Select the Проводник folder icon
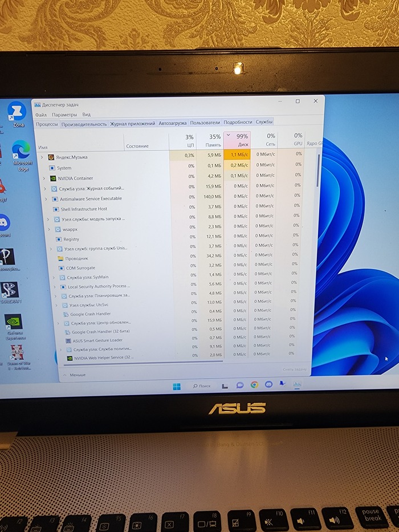 (x=61, y=258)
